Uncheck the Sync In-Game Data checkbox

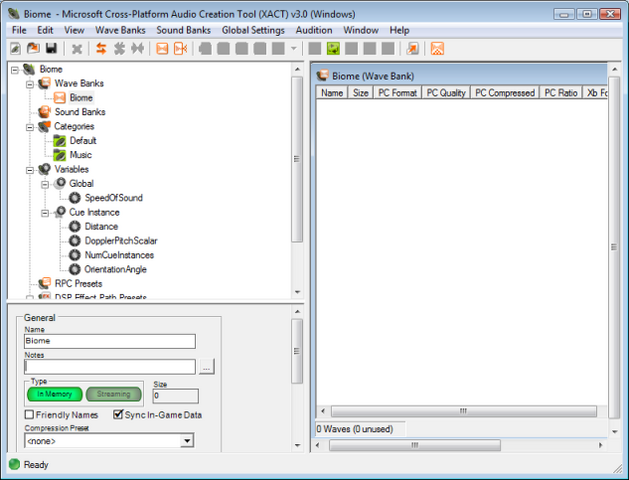coord(118,414)
